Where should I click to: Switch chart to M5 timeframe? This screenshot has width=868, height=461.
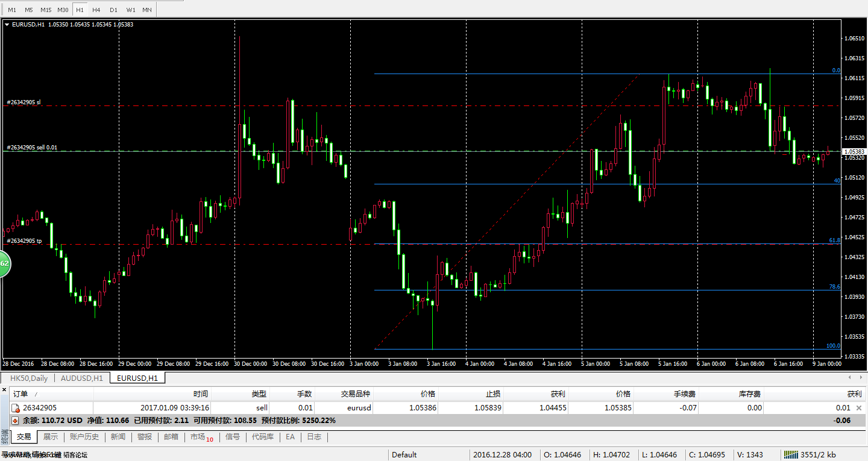tap(29, 10)
